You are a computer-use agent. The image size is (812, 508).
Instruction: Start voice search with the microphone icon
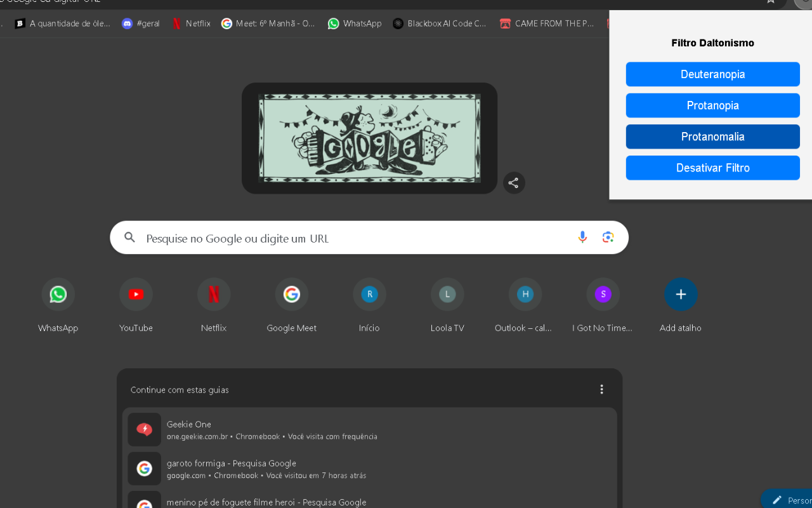click(582, 237)
